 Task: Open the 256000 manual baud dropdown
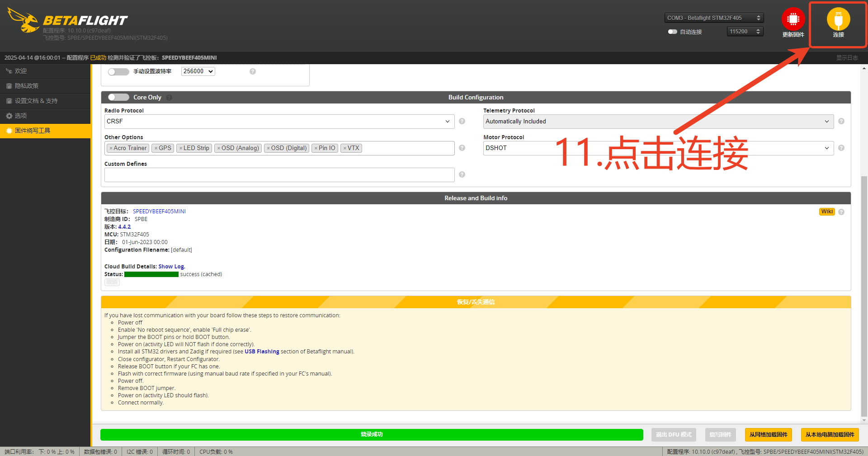click(198, 71)
